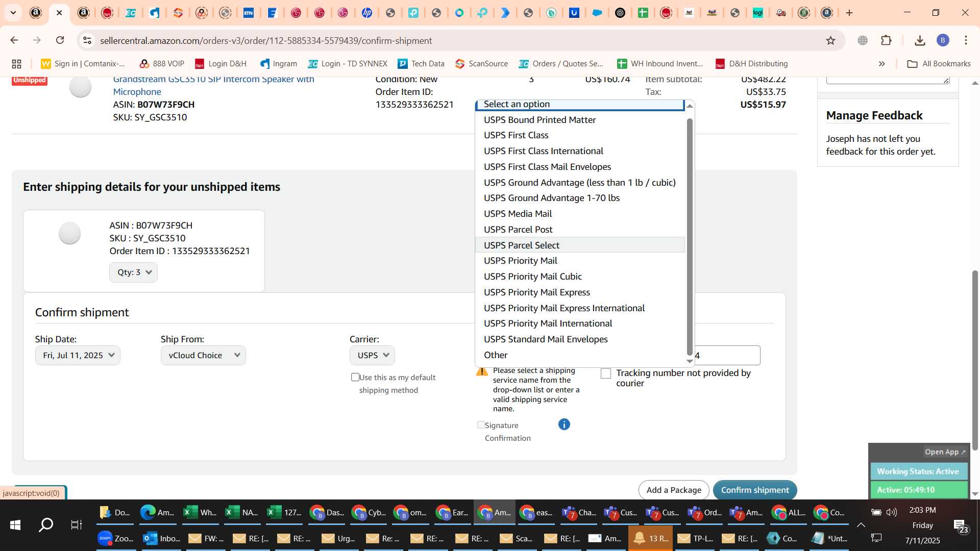Select USPS Parcel Select option

click(x=580, y=245)
